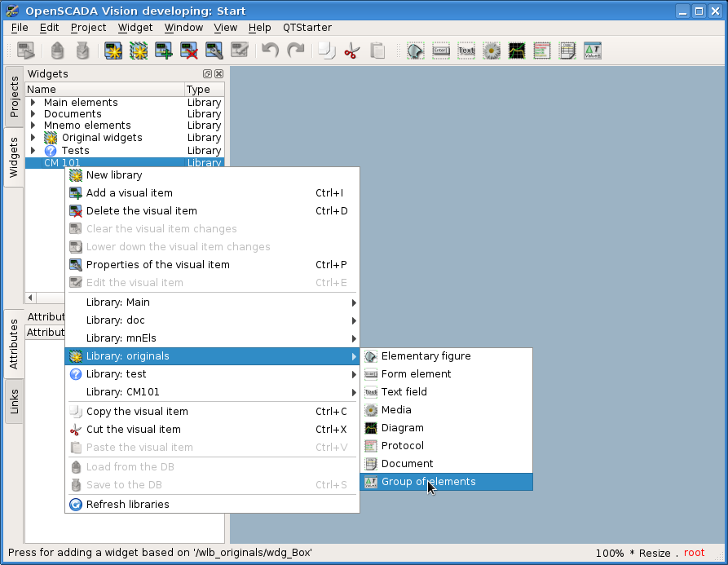Open the Project menu
Image resolution: width=728 pixels, height=565 pixels.
point(88,28)
